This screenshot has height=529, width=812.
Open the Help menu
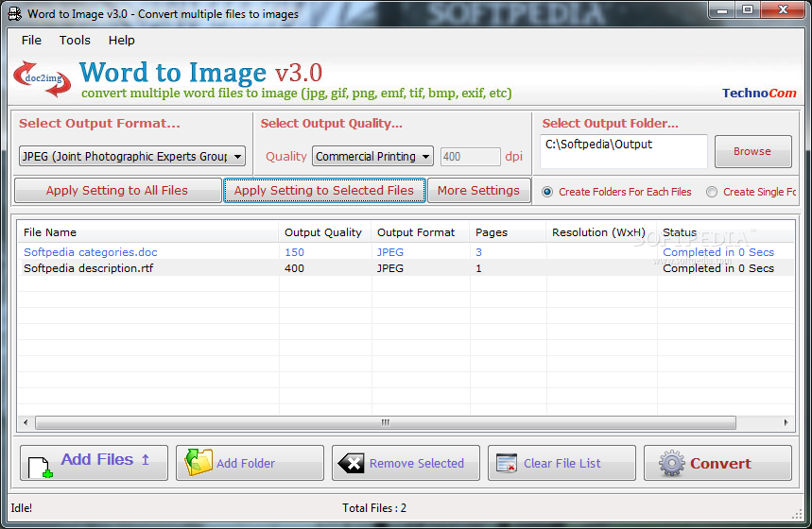click(x=122, y=41)
